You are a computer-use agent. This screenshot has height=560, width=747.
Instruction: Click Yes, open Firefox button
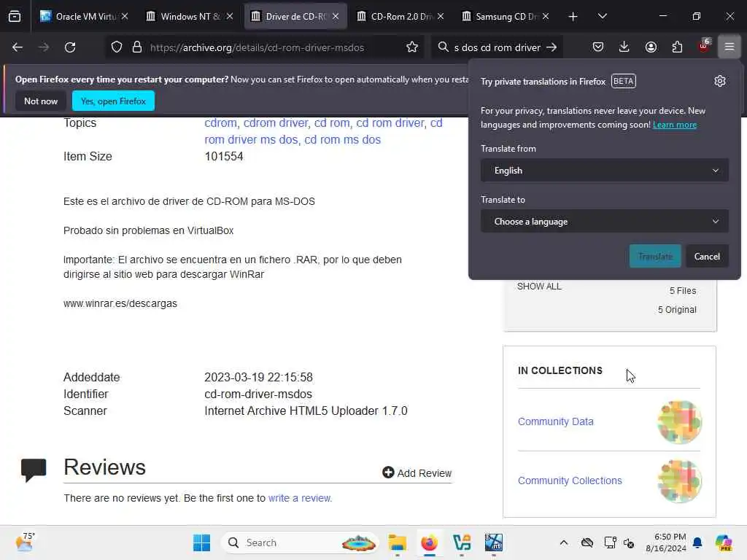[113, 101]
